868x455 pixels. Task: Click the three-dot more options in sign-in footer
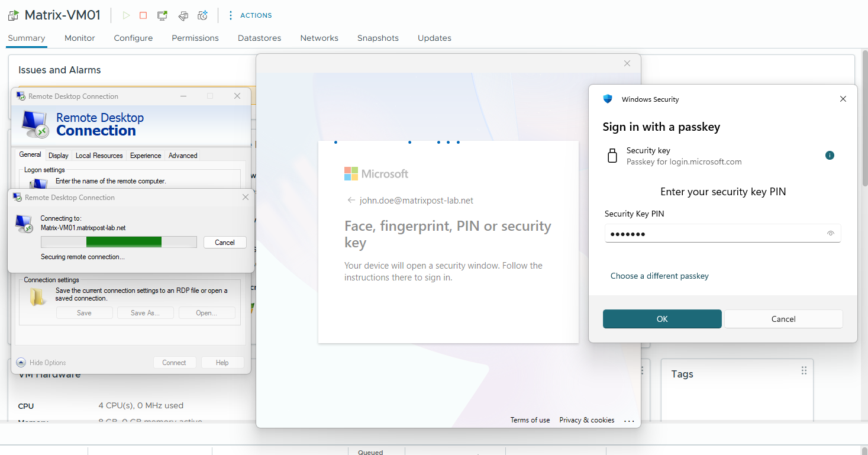pyautogui.click(x=629, y=421)
